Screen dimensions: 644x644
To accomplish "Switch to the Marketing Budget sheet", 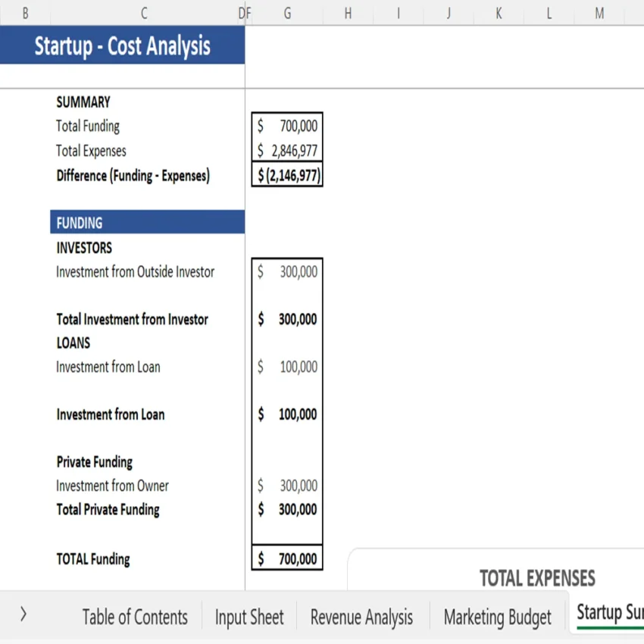I will point(497,617).
